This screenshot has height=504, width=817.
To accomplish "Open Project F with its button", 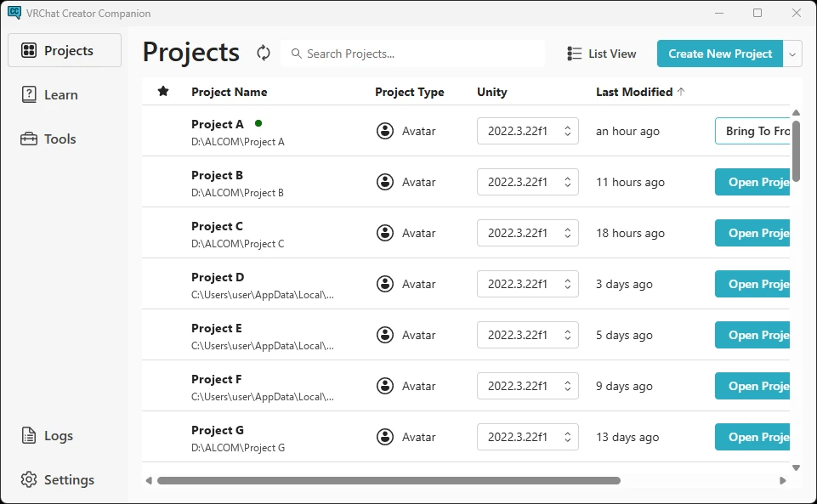I will [x=753, y=387].
